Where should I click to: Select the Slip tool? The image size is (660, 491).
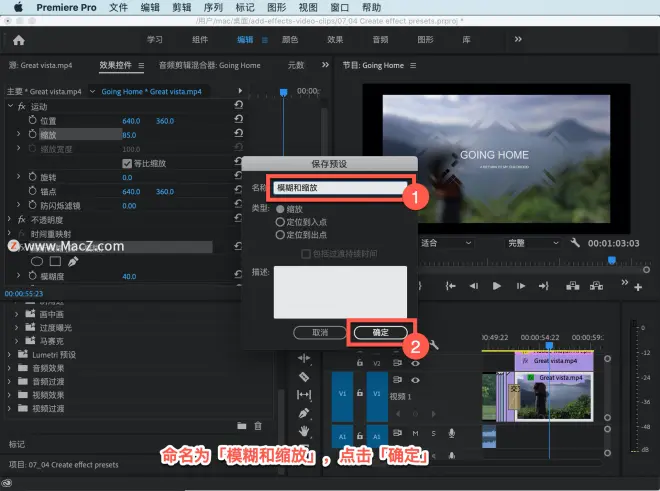304,395
